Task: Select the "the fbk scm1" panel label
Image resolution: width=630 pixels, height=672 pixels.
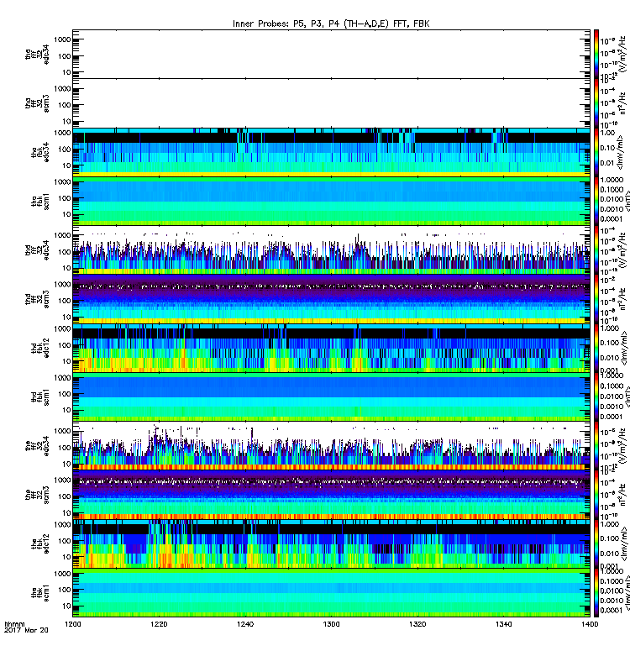Action: point(40,593)
